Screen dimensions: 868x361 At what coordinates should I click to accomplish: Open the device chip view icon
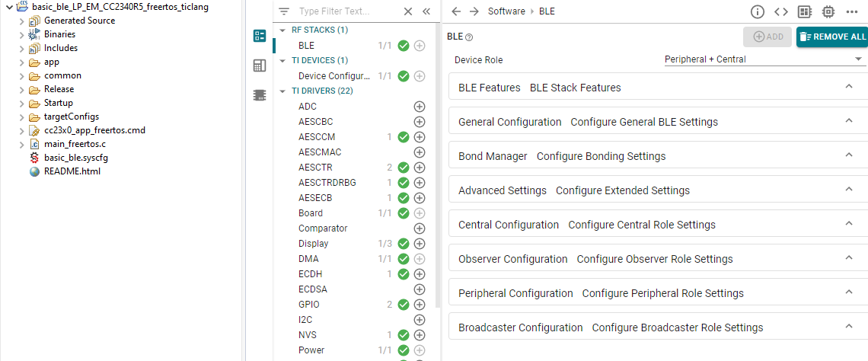[x=828, y=11]
